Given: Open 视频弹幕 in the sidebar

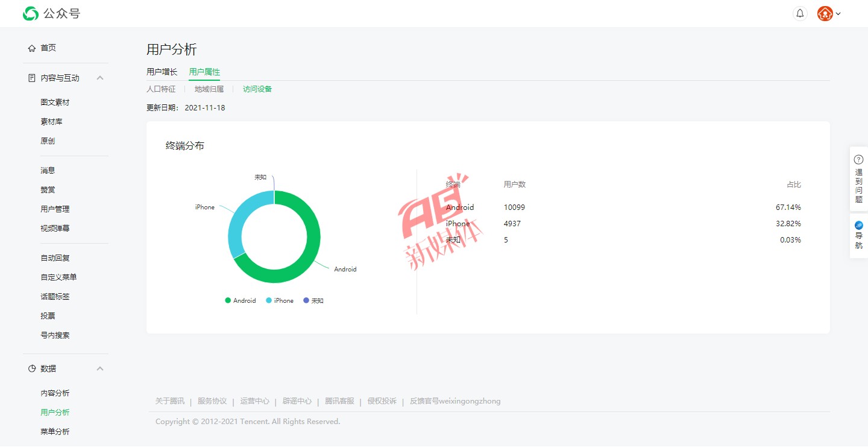Looking at the screenshot, I should (55, 229).
